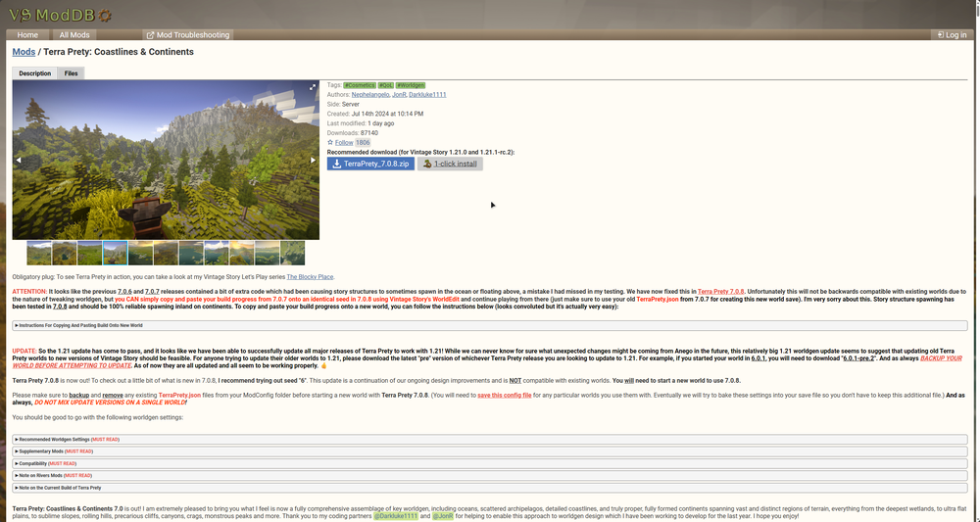Open the 7.0.8 tested-in link
Viewport: 980px width, 522px height.
[x=60, y=307]
